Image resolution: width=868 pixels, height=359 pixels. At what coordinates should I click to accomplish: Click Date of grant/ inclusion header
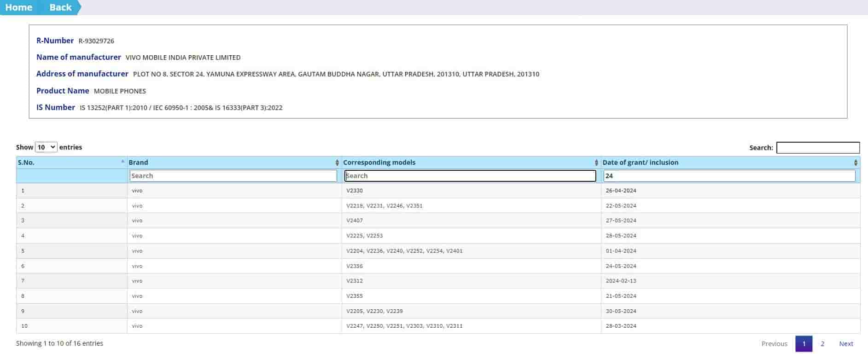tap(640, 162)
